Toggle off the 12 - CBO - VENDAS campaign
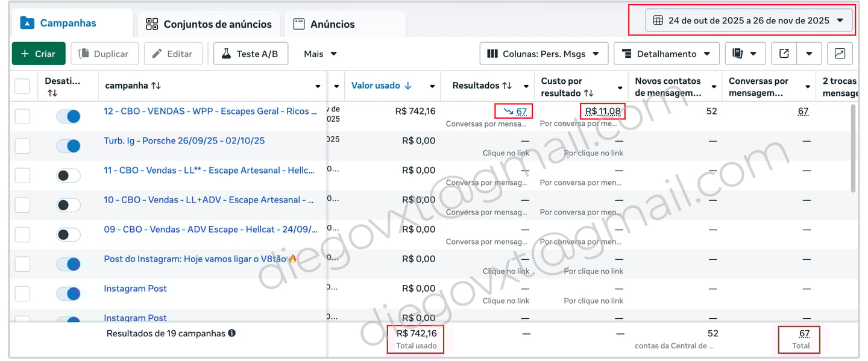 click(x=68, y=116)
